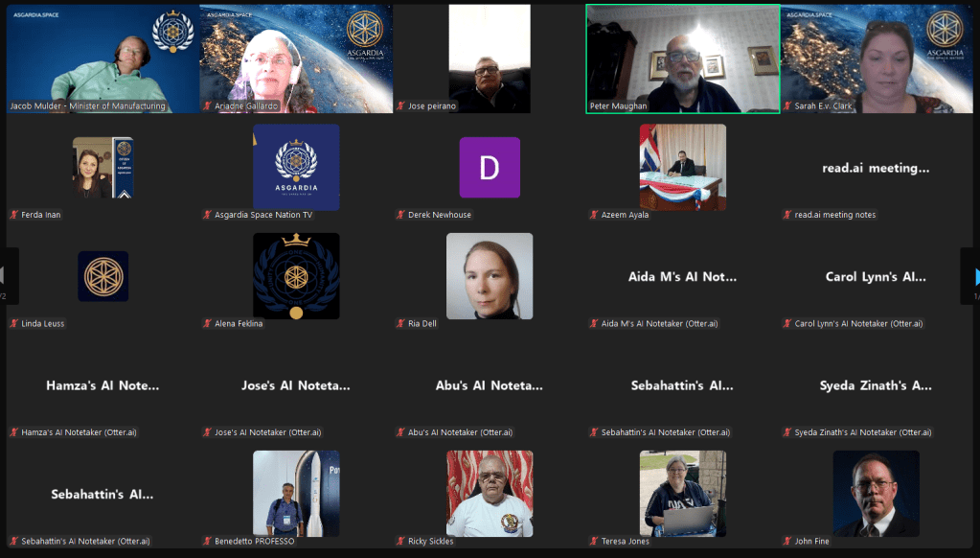Image resolution: width=980 pixels, height=558 pixels.
Task: Go to next page of participants arrow
Action: [971, 276]
